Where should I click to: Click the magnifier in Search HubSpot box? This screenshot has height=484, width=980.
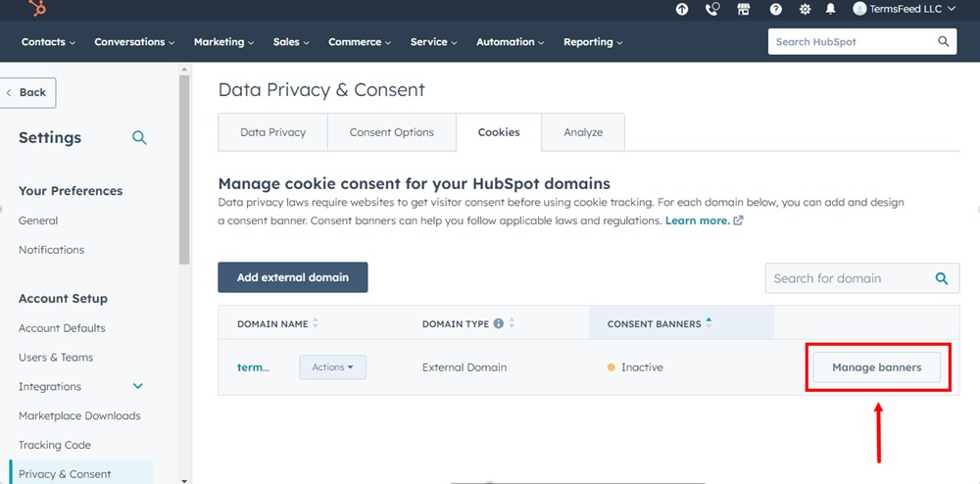pos(943,42)
